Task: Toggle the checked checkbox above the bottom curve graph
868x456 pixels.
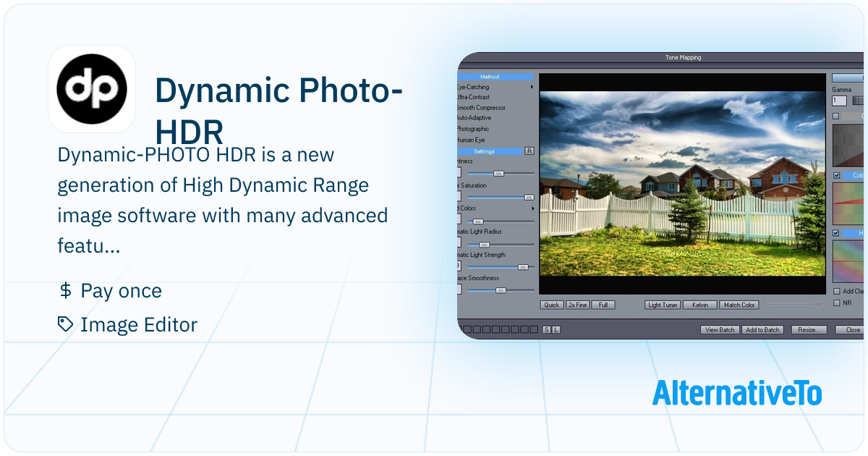Action: [x=837, y=233]
